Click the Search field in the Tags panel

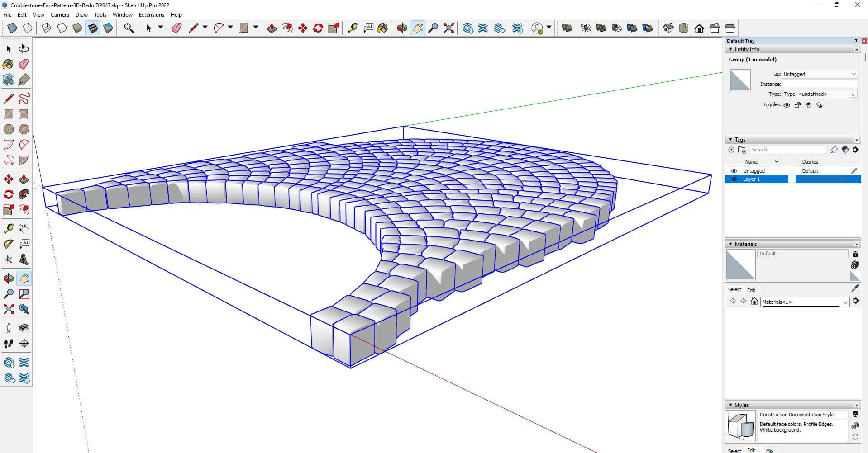[787, 150]
